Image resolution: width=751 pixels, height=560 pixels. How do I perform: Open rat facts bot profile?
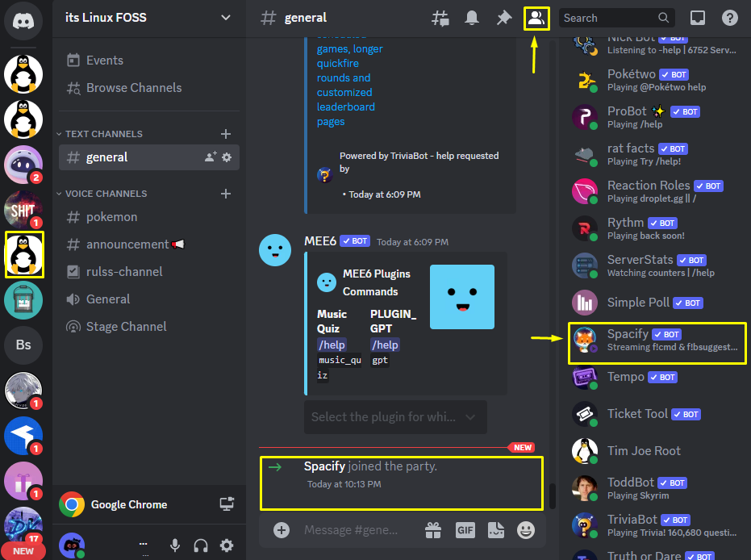(x=655, y=154)
